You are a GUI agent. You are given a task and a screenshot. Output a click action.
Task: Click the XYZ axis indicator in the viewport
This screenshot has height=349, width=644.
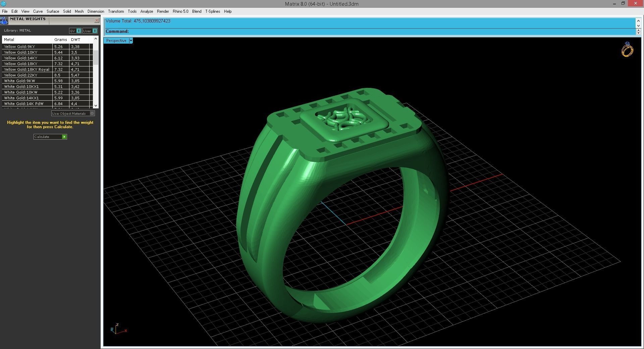pos(119,329)
